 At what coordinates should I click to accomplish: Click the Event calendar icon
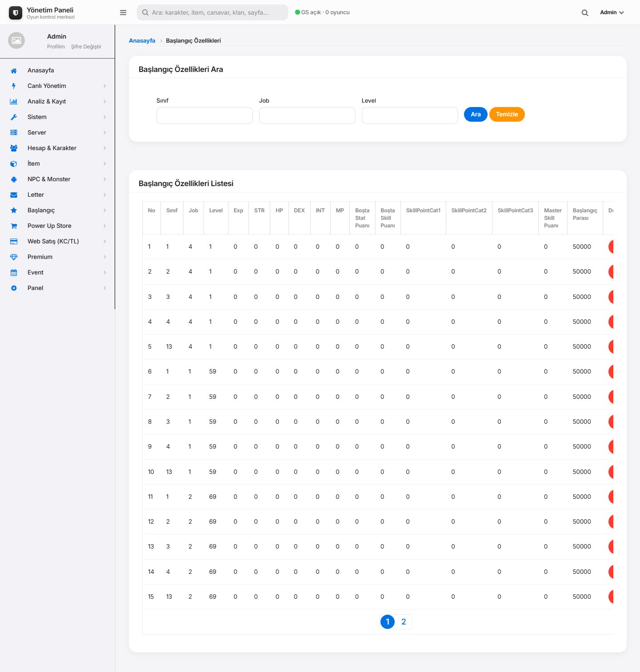click(x=14, y=273)
